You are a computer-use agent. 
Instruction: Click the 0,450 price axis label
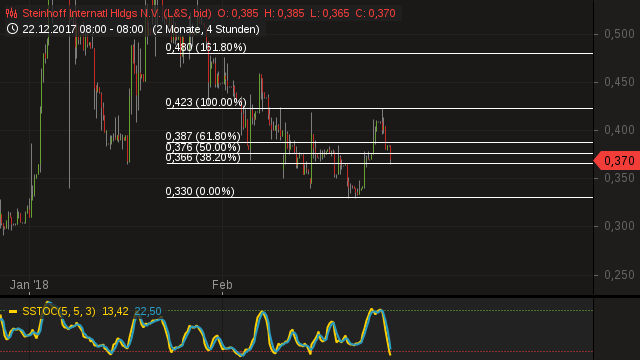(x=619, y=82)
